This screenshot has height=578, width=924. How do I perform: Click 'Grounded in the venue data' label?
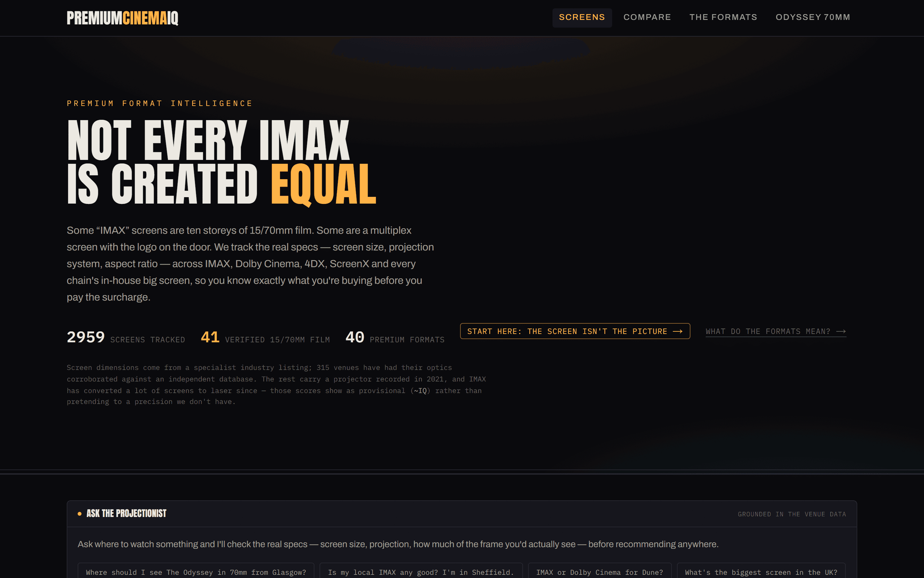792,514
